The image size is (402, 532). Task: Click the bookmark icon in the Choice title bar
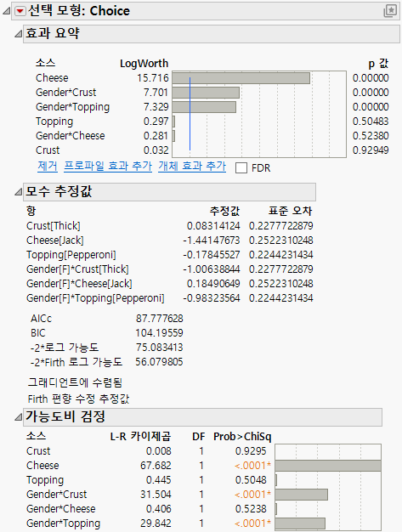390,11
